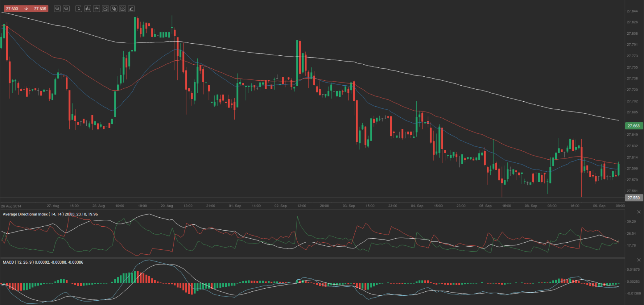
Task: Select the eraser tool icon
Action: tap(131, 9)
